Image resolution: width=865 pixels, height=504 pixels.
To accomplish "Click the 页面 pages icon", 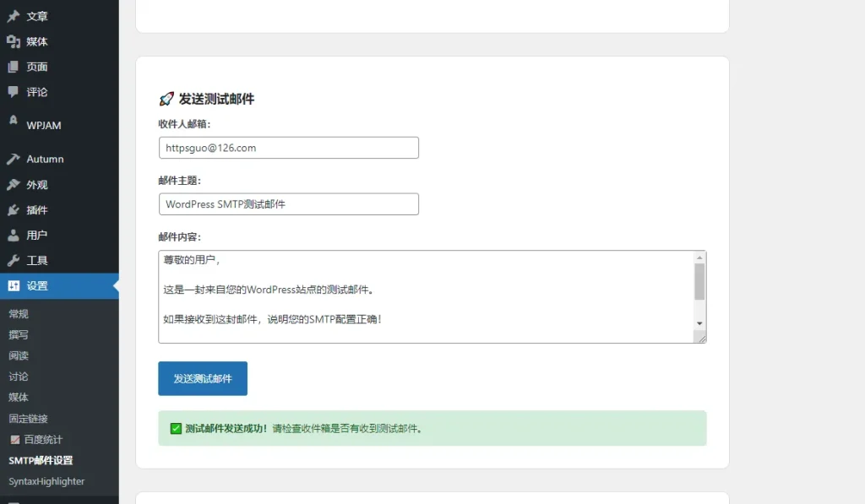I will coord(14,67).
